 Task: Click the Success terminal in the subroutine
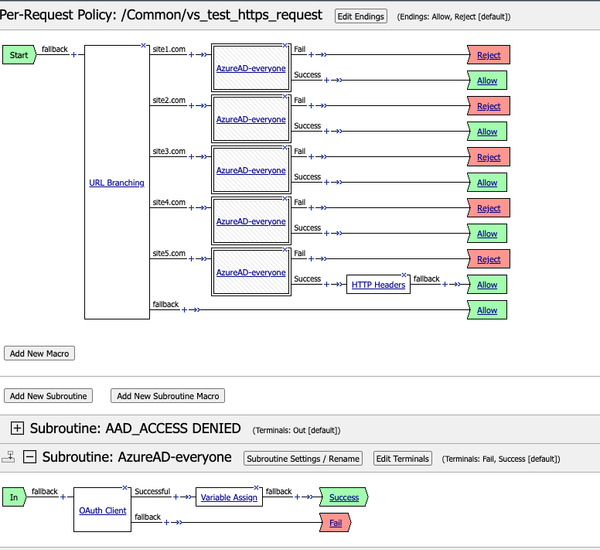click(x=344, y=497)
